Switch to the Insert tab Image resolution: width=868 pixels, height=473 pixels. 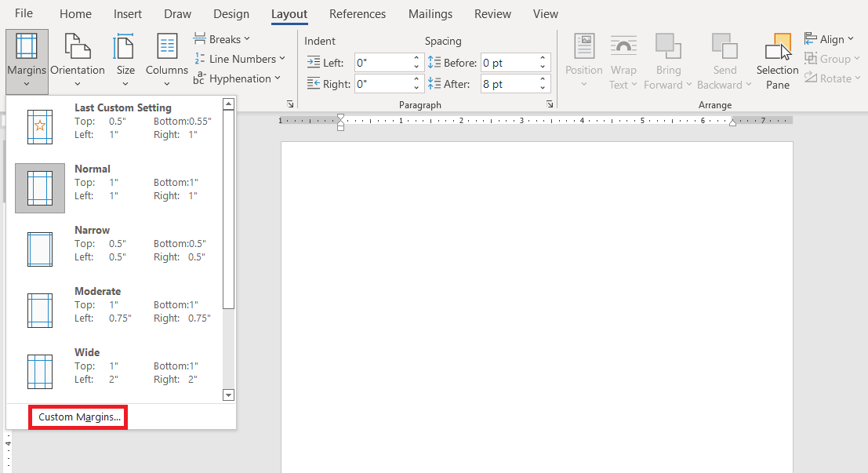tap(127, 14)
